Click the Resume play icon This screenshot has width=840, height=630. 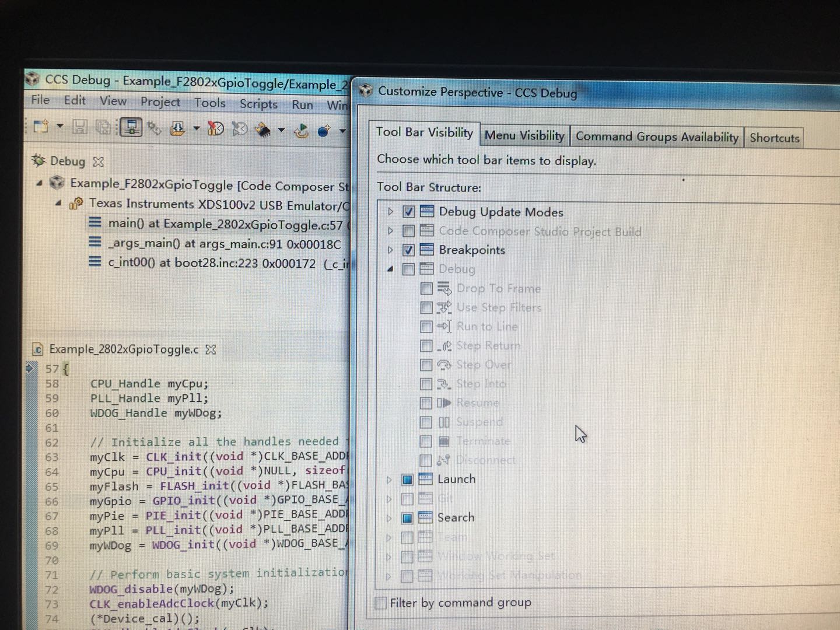pos(444,403)
